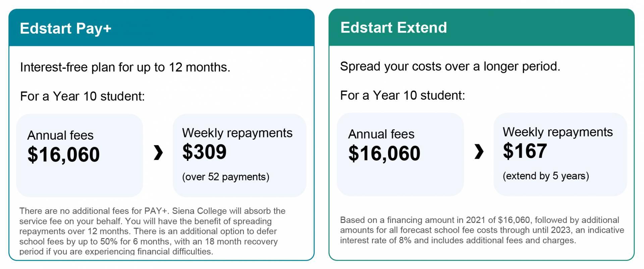Click 'Interest-free plan for up to 12 months'
The width and height of the screenshot is (644, 269).
(125, 68)
